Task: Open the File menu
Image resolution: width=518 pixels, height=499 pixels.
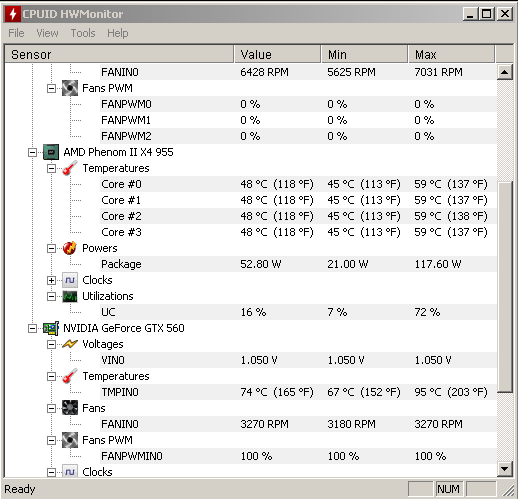Action: pos(16,33)
